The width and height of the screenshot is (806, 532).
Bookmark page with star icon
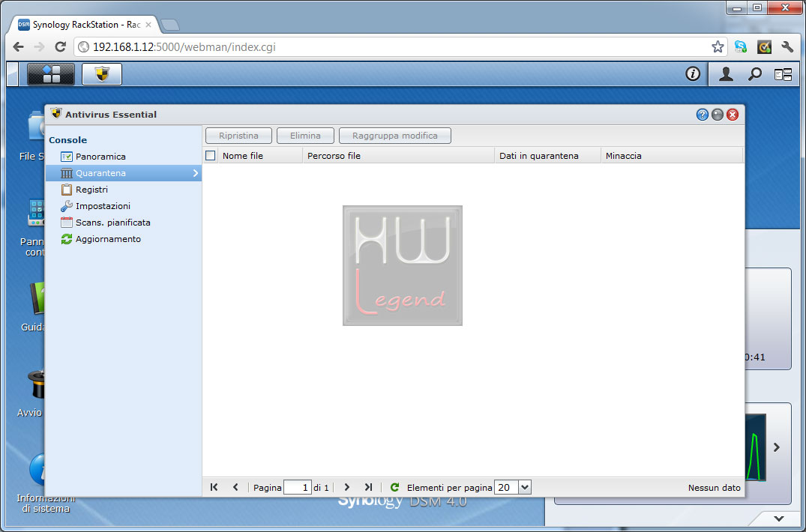click(718, 47)
